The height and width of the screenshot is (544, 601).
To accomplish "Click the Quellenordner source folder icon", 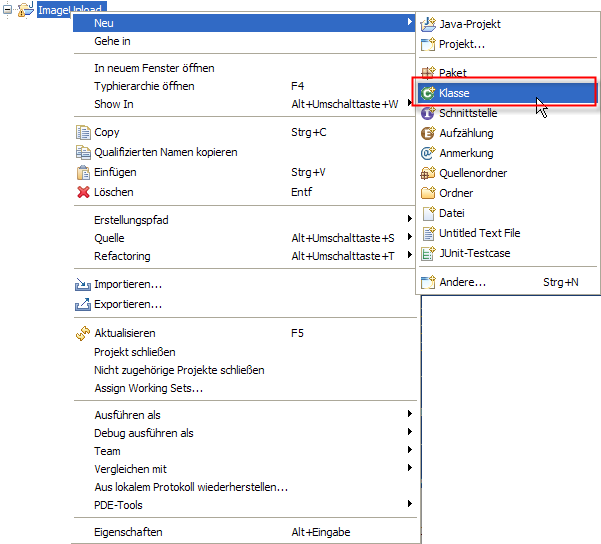I will (x=428, y=173).
